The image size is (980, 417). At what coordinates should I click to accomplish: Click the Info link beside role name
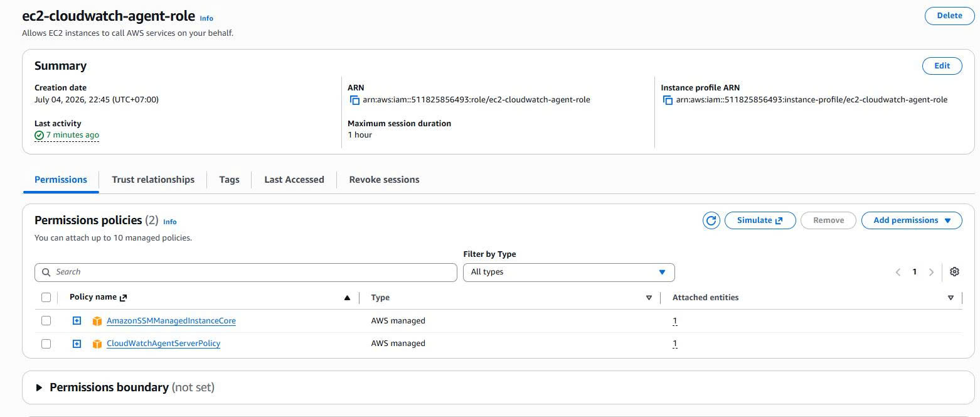coord(206,19)
